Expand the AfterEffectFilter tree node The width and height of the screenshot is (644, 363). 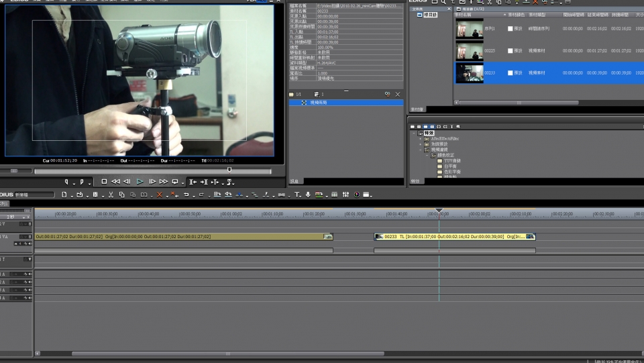[x=421, y=139]
